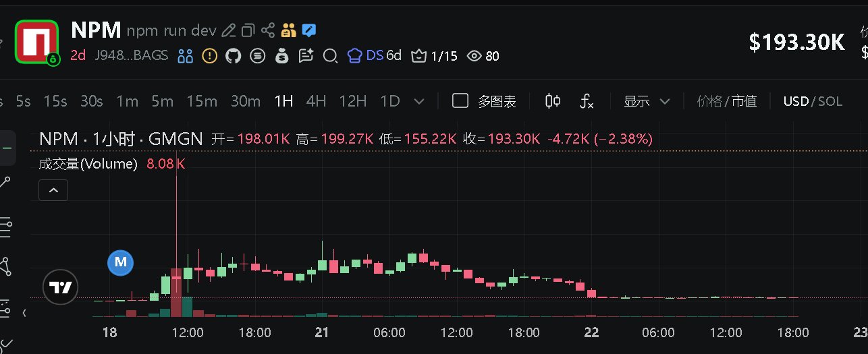
Task: Click the magnifier search icon in token row
Action: 330,56
